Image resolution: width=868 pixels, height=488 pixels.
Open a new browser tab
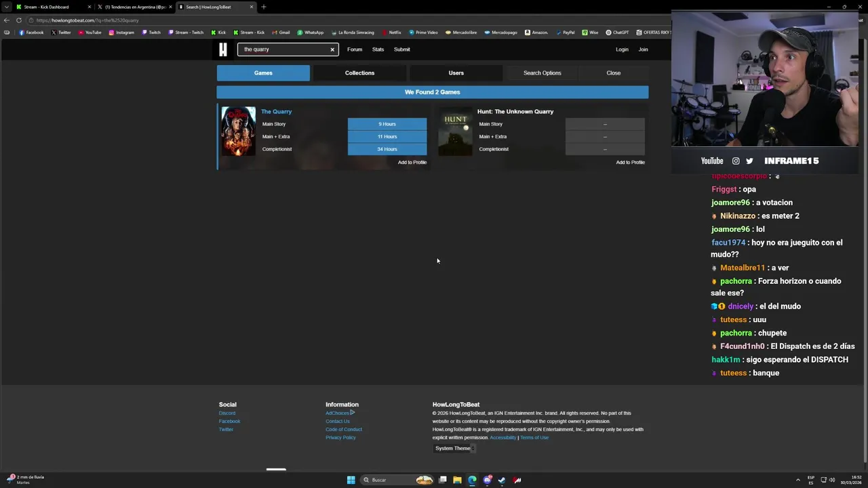pos(263,7)
